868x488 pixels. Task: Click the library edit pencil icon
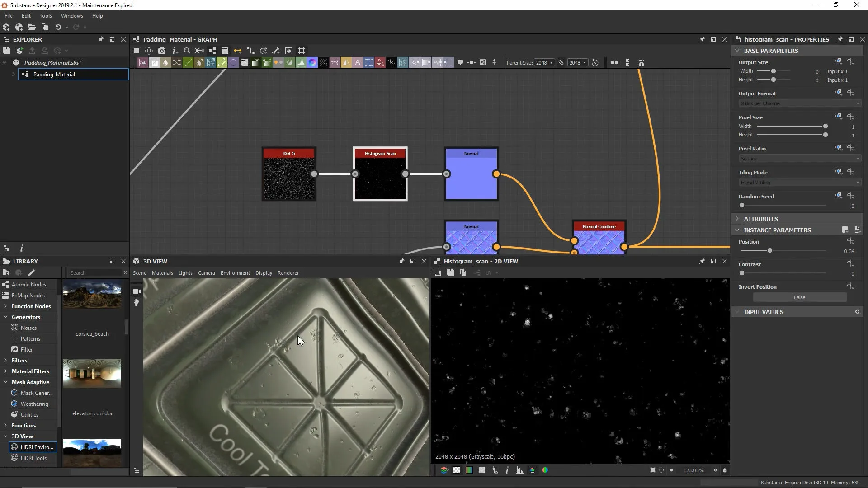coord(31,272)
